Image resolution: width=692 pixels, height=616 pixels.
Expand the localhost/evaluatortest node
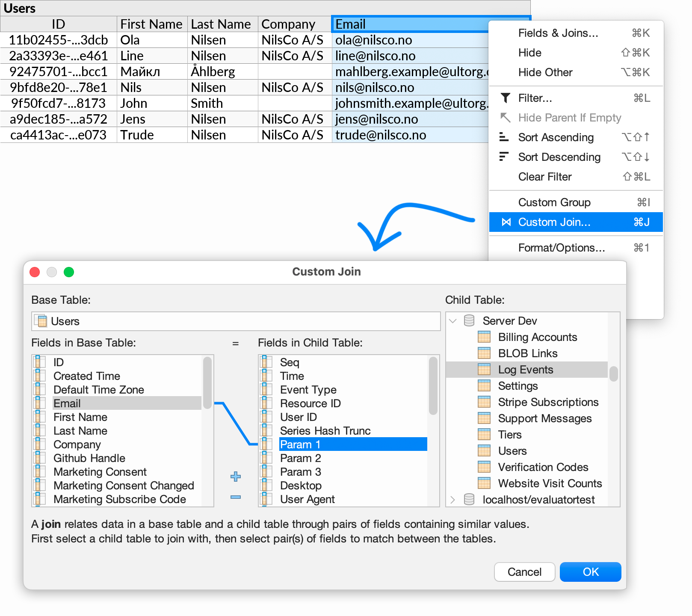click(x=452, y=499)
